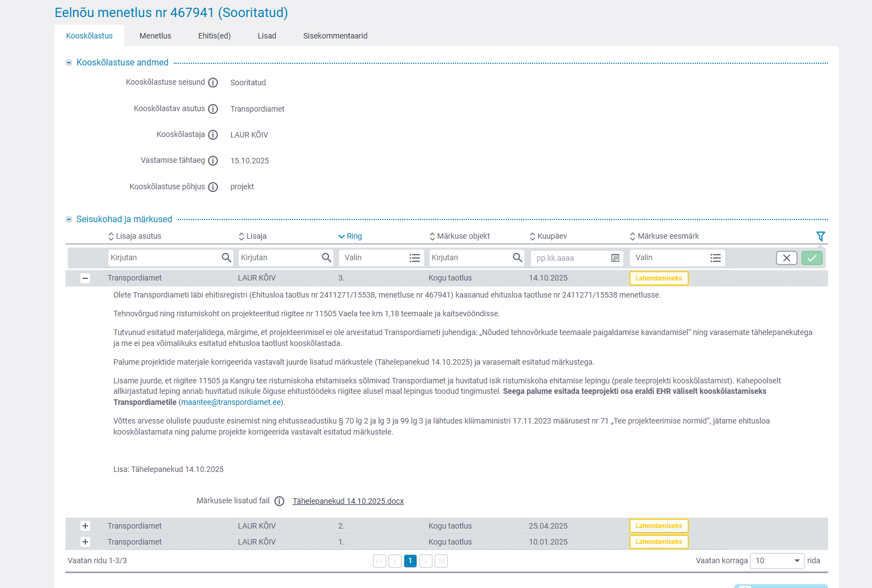Click info icon beside Vastamise tähtaeg
The height and width of the screenshot is (588, 872).
tap(213, 161)
